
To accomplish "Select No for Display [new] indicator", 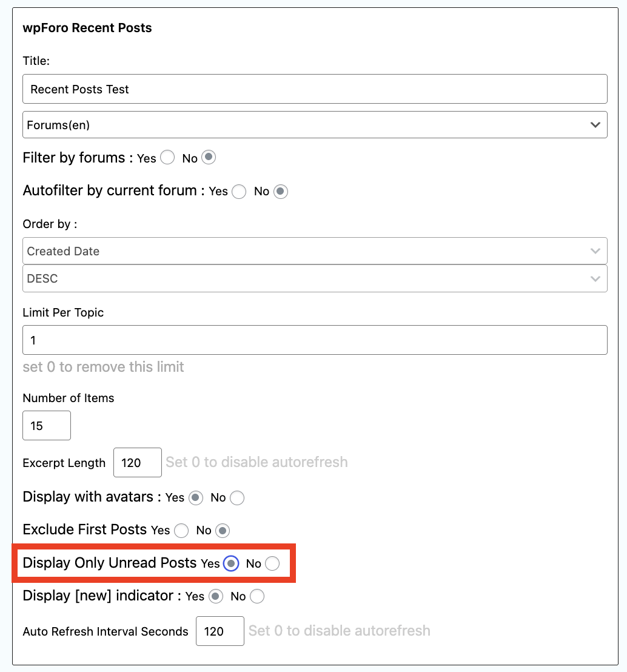I will pyautogui.click(x=257, y=597).
